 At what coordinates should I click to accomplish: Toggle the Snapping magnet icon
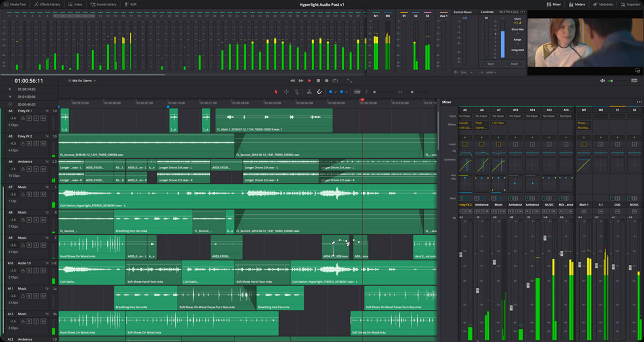point(319,92)
